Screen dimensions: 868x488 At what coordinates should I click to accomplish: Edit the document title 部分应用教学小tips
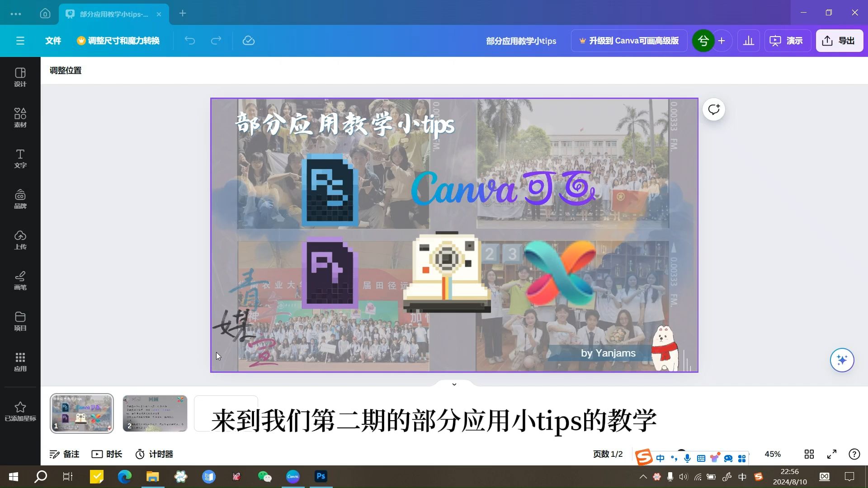click(x=521, y=41)
